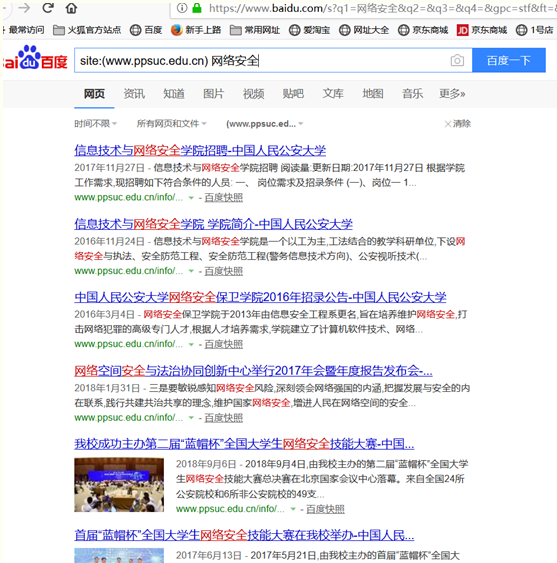This screenshot has width=557, height=563.
Task: Open result 网络安全保卫学院2016年招录公告
Action: coord(260,297)
